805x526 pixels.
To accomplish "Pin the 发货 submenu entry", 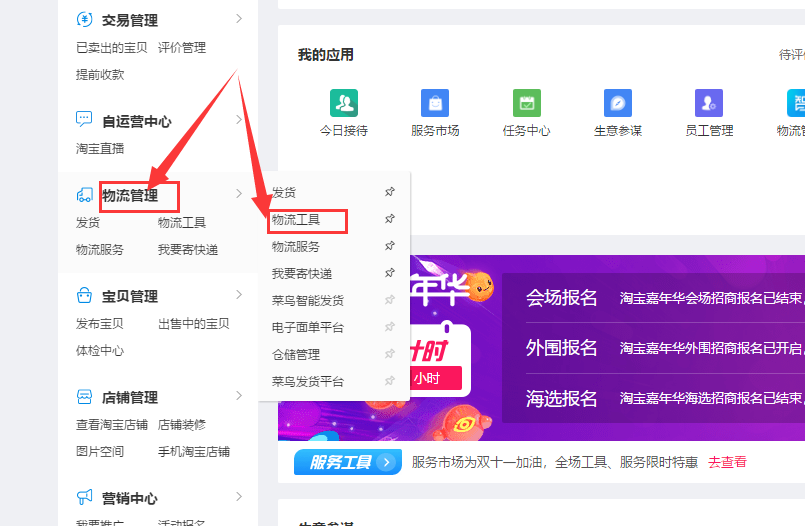I will pos(390,192).
